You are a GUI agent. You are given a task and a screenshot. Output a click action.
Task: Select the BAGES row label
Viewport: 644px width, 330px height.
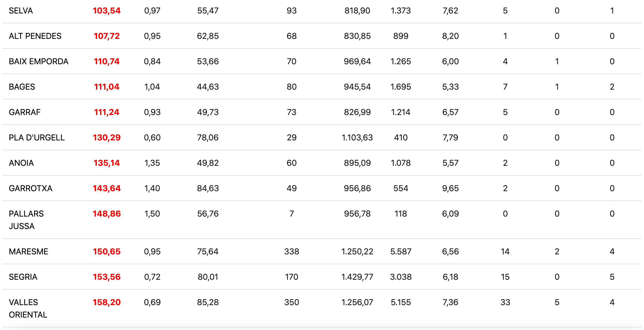22,87
